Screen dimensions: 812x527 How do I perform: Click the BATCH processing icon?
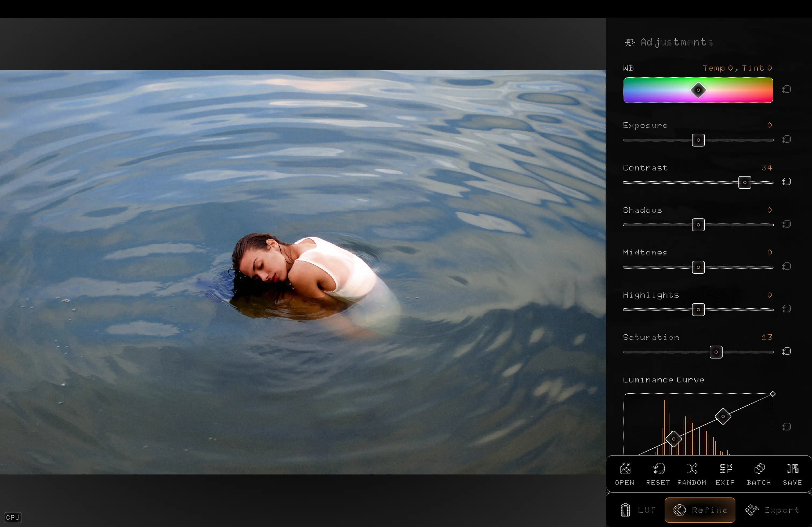pos(759,469)
